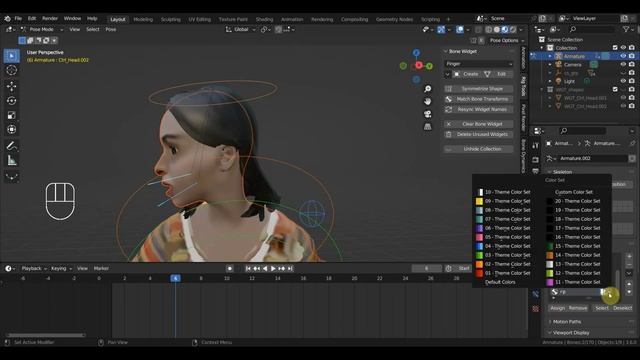The image size is (640, 360).
Task: Switch perspective/orthographic grid icon
Action: (427, 127)
